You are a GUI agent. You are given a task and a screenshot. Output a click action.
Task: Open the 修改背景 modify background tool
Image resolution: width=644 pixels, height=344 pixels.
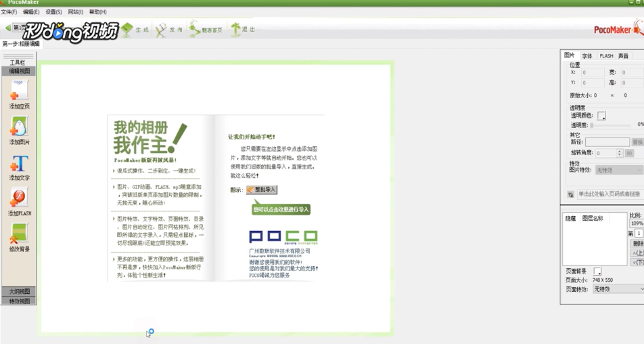[19, 234]
